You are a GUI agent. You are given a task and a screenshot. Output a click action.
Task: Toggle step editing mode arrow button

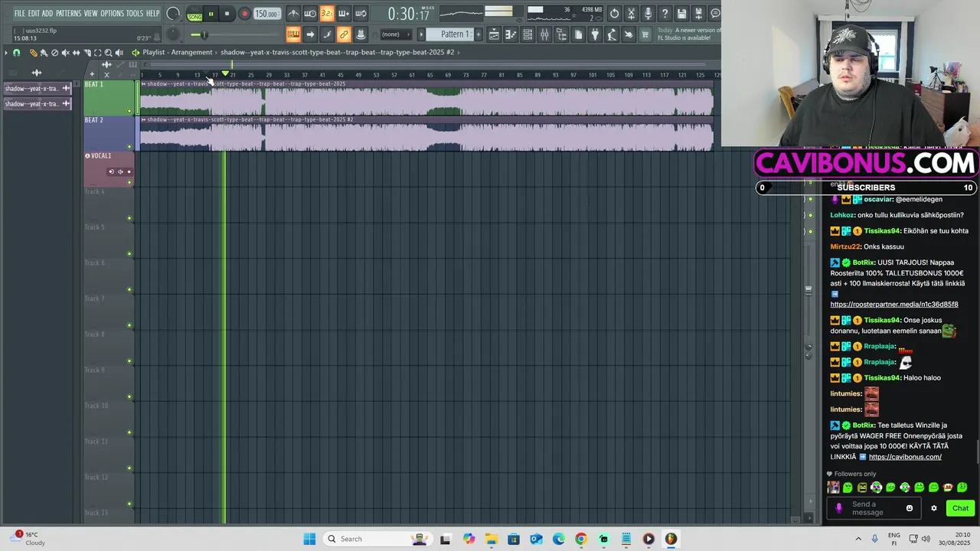coord(310,34)
